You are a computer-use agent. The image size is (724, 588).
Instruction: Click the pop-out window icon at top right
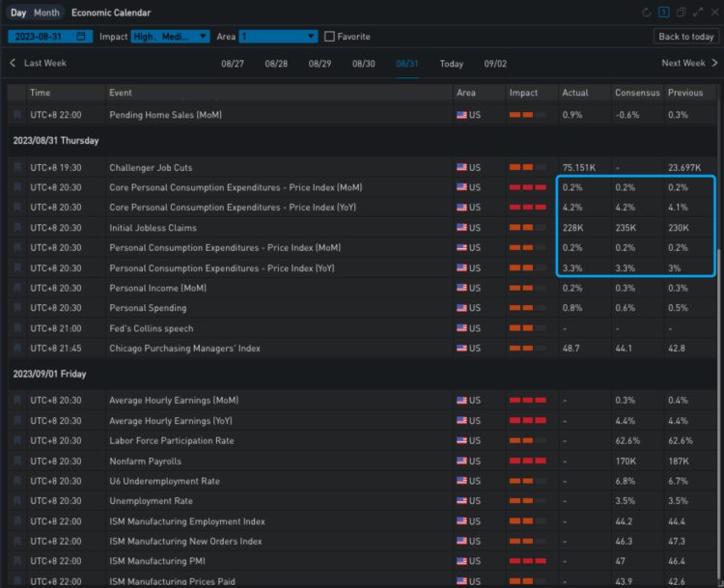click(x=682, y=13)
